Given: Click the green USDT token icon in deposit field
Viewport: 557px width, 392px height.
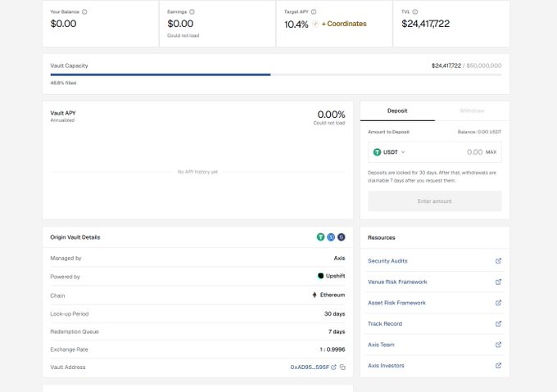Looking at the screenshot, I should [x=377, y=152].
